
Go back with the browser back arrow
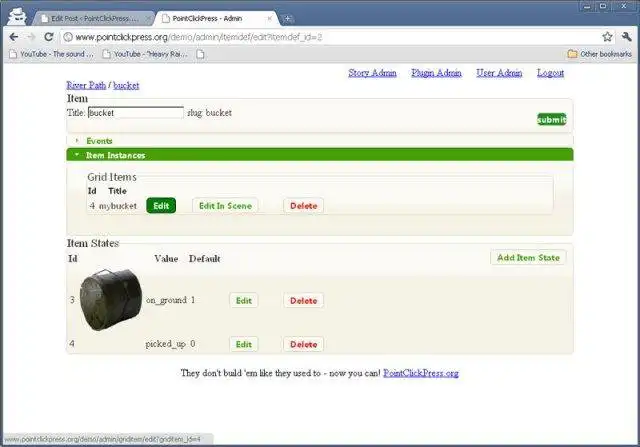click(13, 37)
